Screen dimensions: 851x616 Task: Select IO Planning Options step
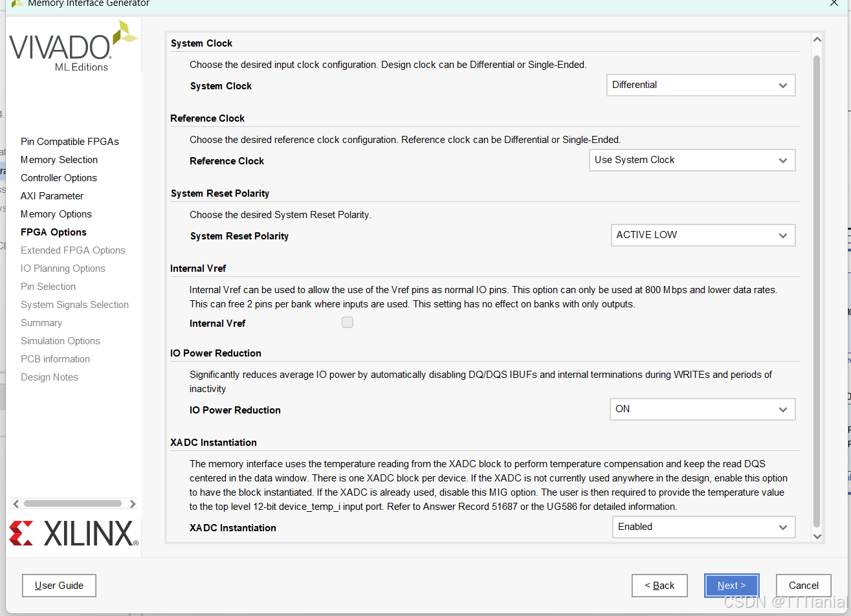pos(63,269)
